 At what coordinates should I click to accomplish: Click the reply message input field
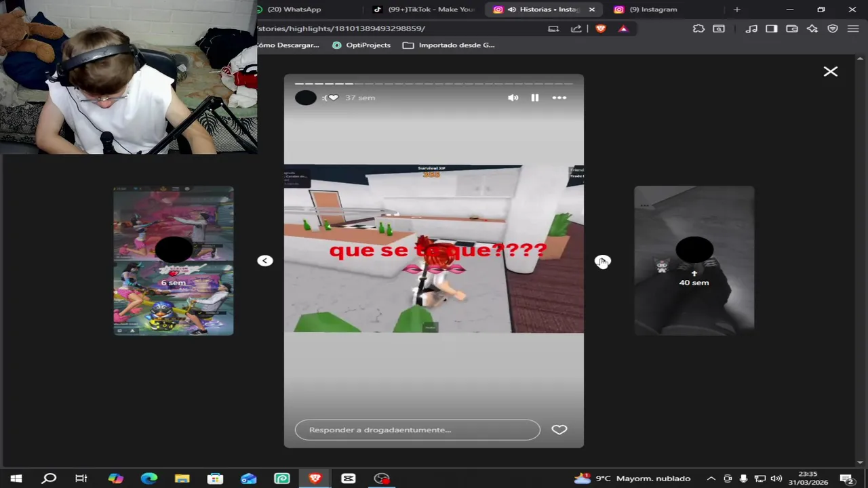click(x=417, y=430)
